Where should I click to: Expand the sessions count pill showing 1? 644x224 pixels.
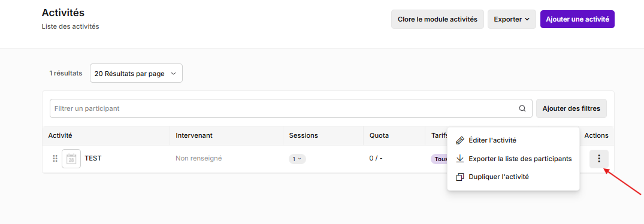click(297, 159)
